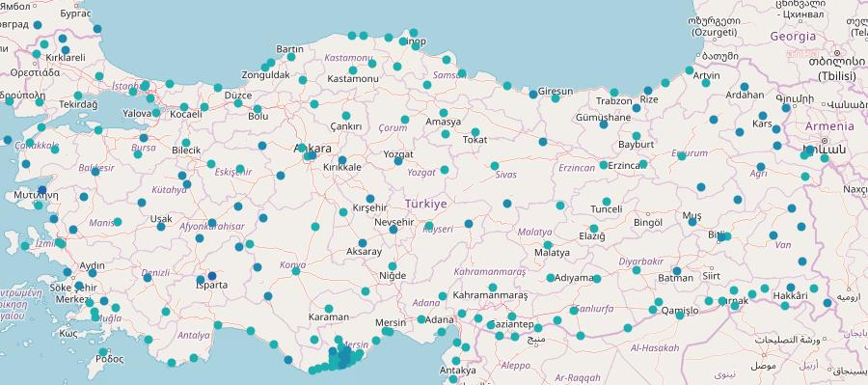Image resolution: width=868 pixels, height=385 pixels.
Task: Select the station marker above Rize
Action: [648, 91]
